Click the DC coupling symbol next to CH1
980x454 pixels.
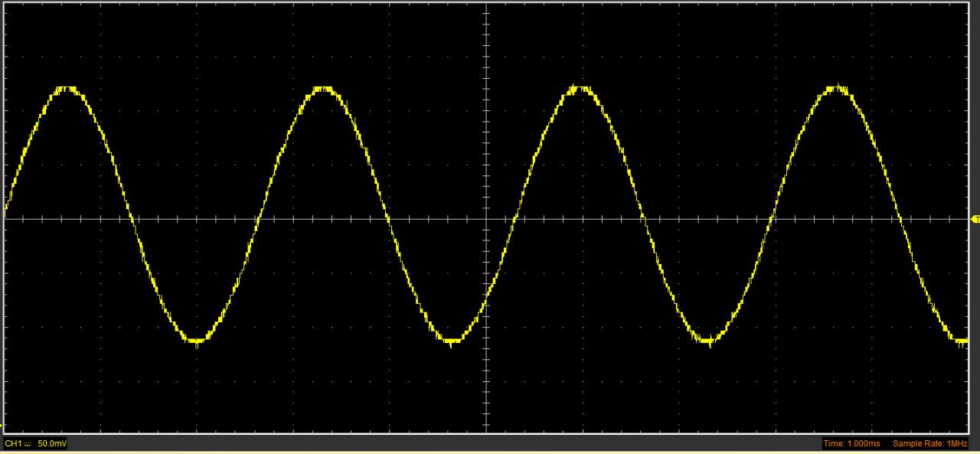(x=28, y=444)
